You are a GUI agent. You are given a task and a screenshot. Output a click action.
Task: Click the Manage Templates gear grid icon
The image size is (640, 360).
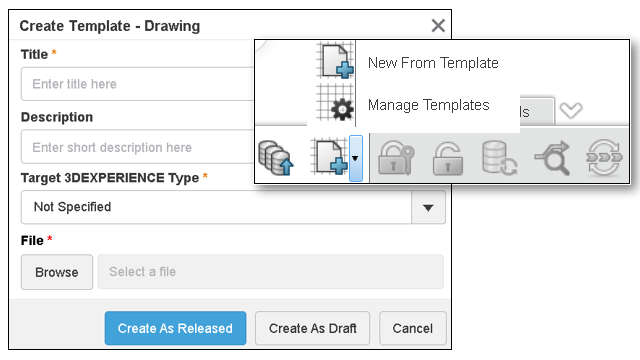(335, 103)
